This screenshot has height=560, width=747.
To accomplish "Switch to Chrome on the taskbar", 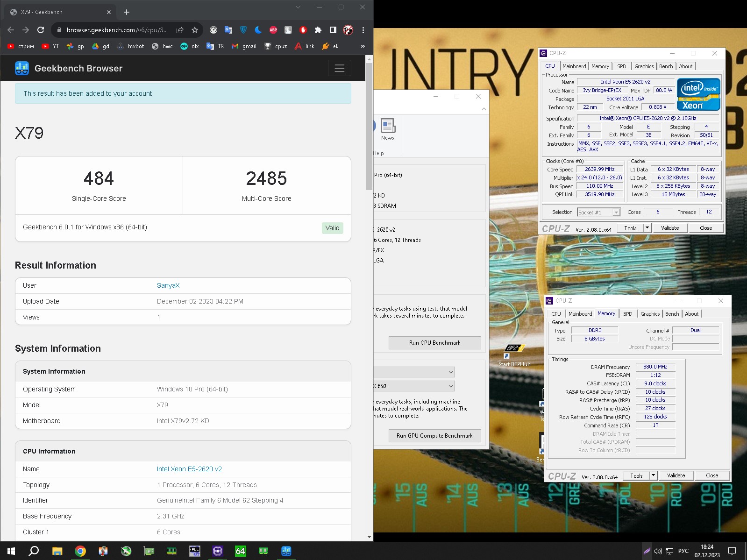I will point(80,551).
